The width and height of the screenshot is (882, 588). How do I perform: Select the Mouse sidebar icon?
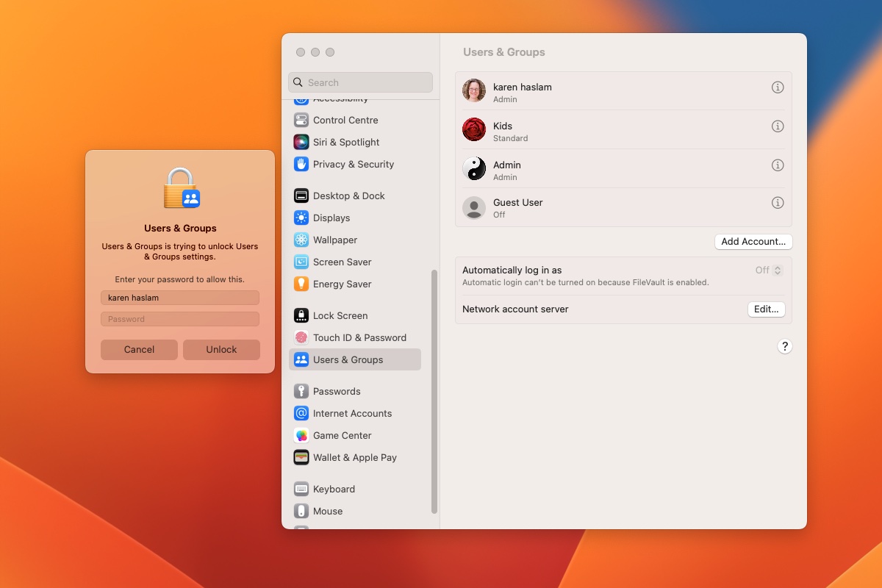point(301,511)
